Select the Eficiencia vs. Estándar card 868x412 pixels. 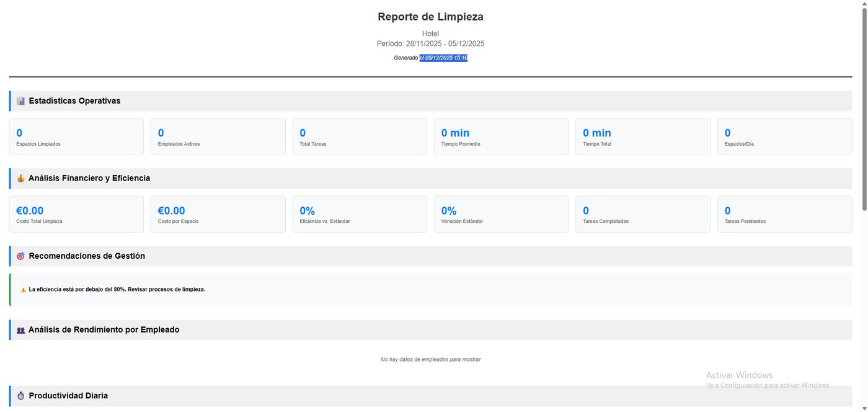tap(360, 214)
